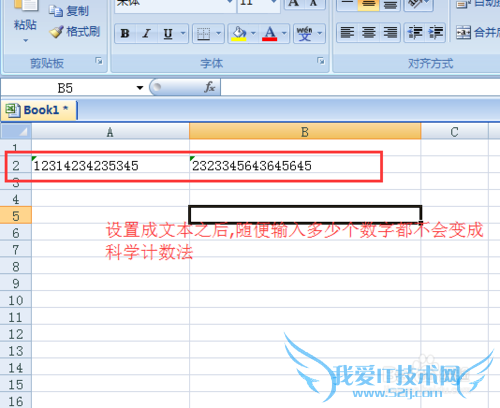Screen dimensions: 500x408
Task: Center text horizontally
Action: click(x=368, y=33)
